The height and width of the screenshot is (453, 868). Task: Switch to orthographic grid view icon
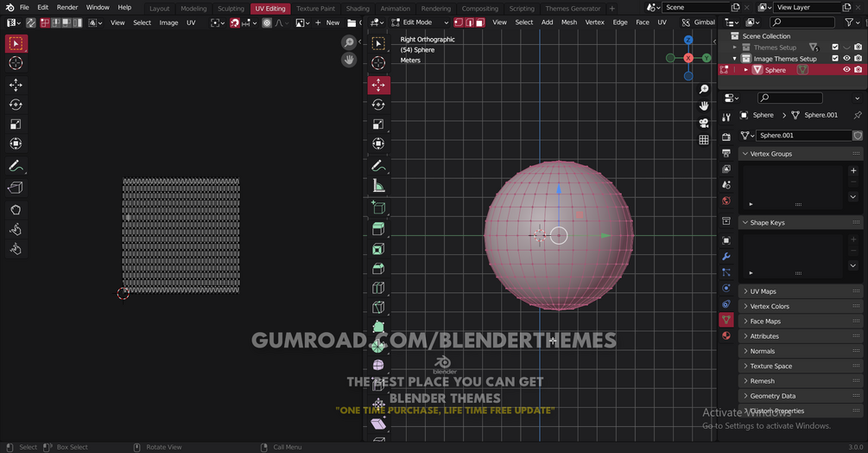pyautogui.click(x=704, y=139)
